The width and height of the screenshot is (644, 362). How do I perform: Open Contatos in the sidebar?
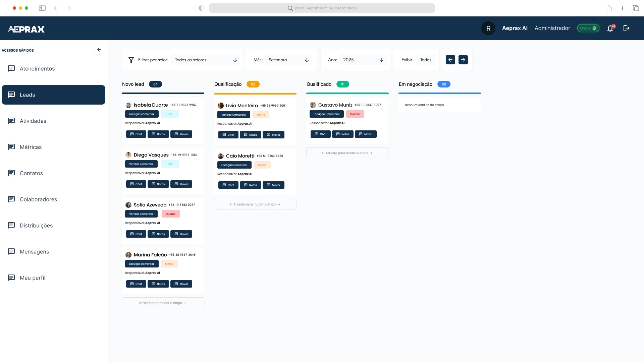pos(53,173)
